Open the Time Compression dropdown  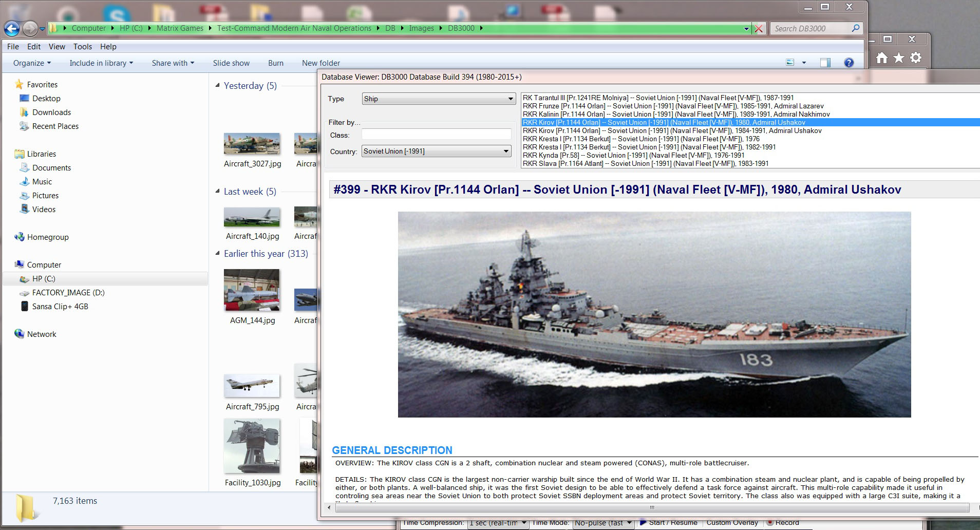(498, 523)
